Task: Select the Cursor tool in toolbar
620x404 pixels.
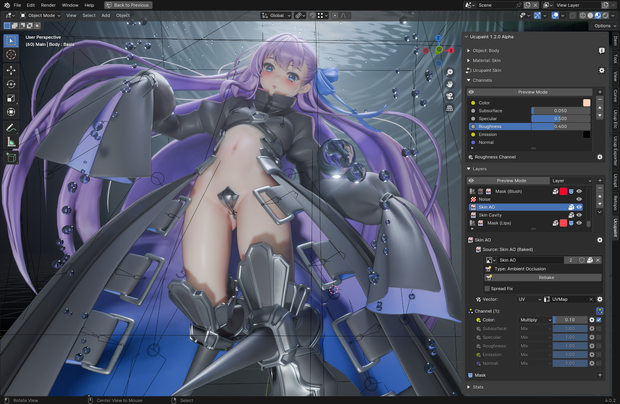Action: click(11, 55)
